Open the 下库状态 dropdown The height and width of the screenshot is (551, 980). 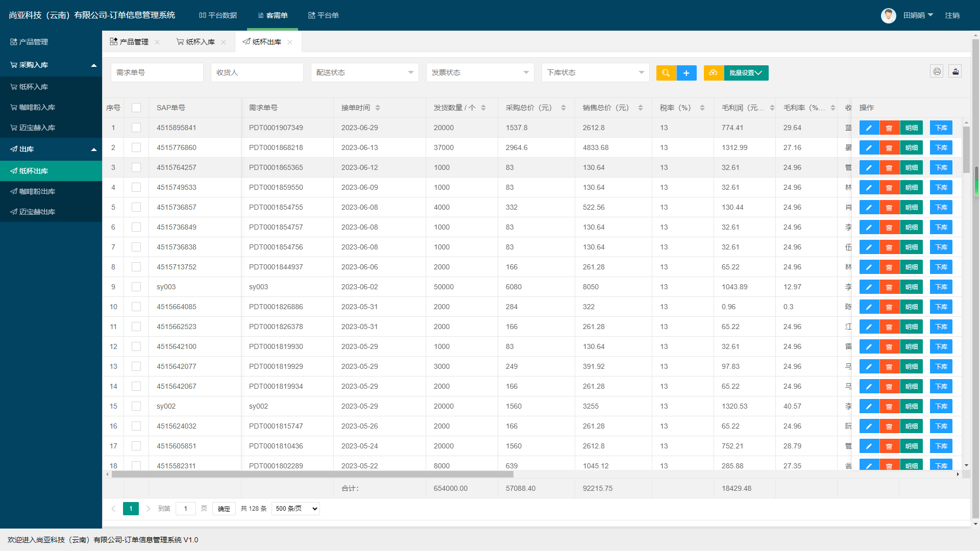[x=596, y=72]
